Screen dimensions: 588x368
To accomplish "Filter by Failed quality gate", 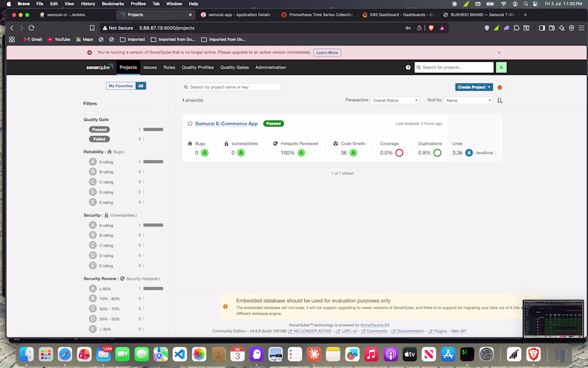I will 99,139.
